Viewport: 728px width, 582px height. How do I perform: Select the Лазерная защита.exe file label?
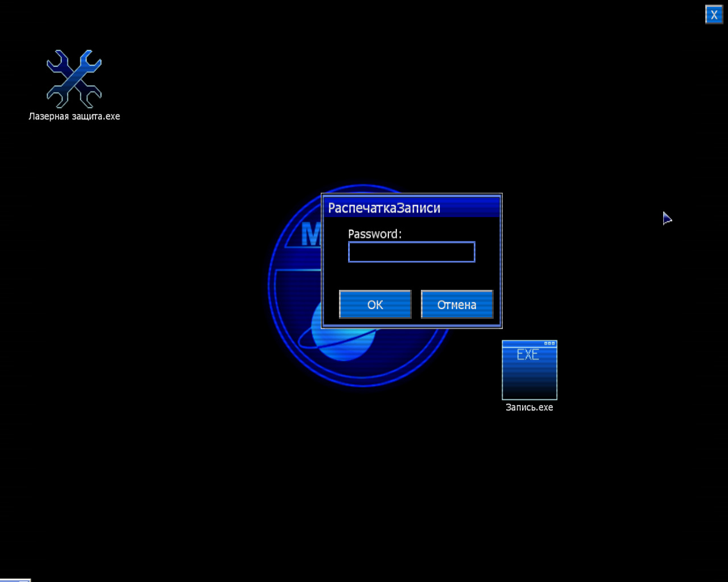[75, 117]
